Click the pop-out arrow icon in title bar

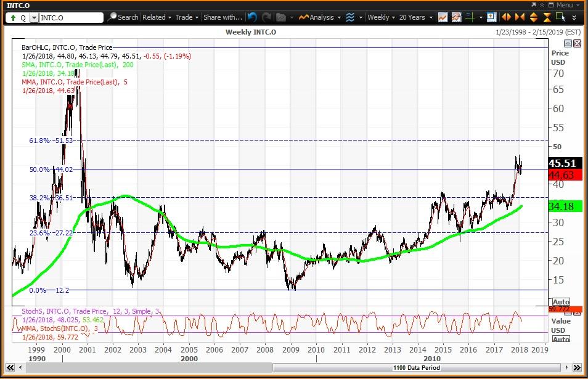coord(534,4)
